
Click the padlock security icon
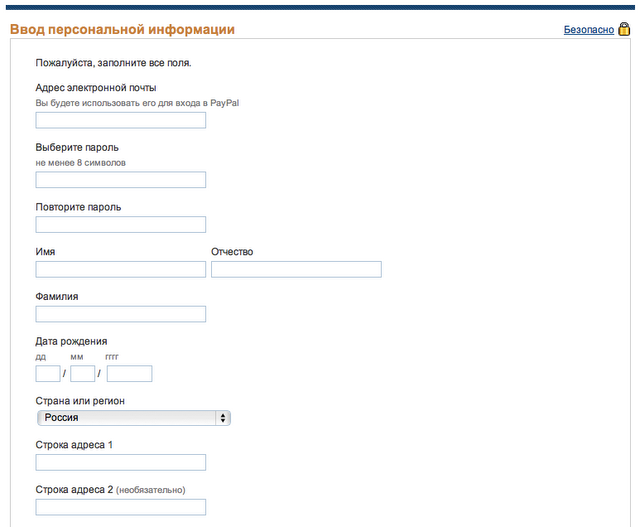tap(625, 30)
